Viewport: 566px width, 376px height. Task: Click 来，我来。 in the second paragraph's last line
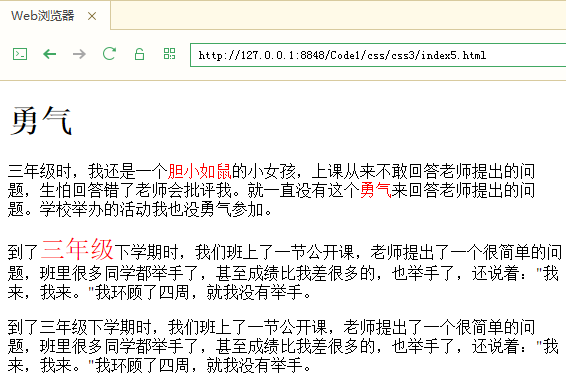point(44,292)
